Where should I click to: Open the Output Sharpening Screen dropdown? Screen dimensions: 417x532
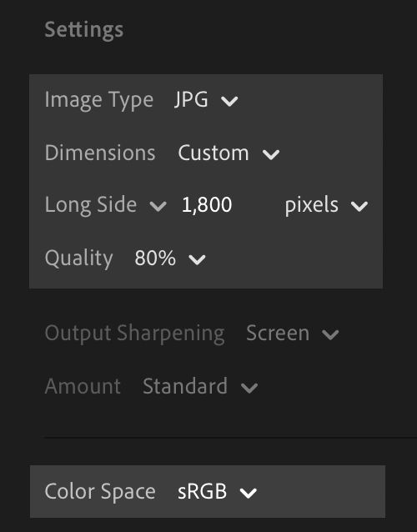[x=293, y=334]
